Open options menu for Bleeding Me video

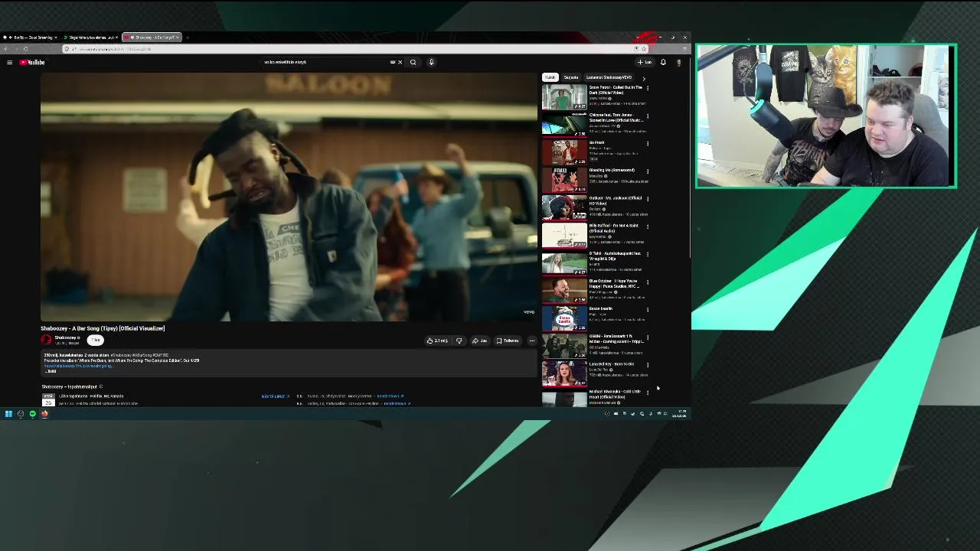[648, 171]
